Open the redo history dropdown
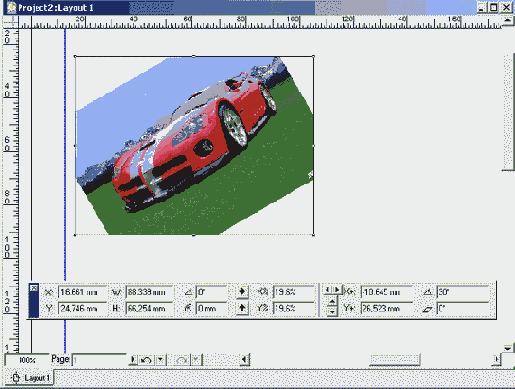515x389 pixels. [x=196, y=360]
